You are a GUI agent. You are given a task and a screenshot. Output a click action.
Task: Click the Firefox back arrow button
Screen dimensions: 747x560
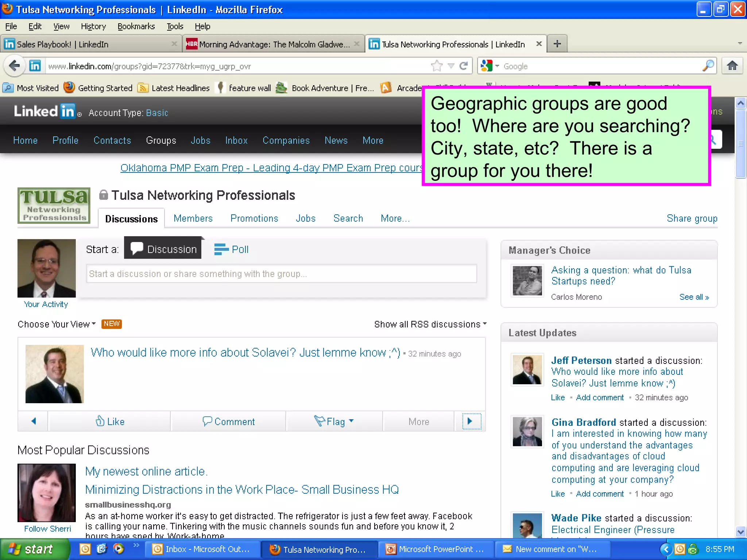pyautogui.click(x=14, y=66)
